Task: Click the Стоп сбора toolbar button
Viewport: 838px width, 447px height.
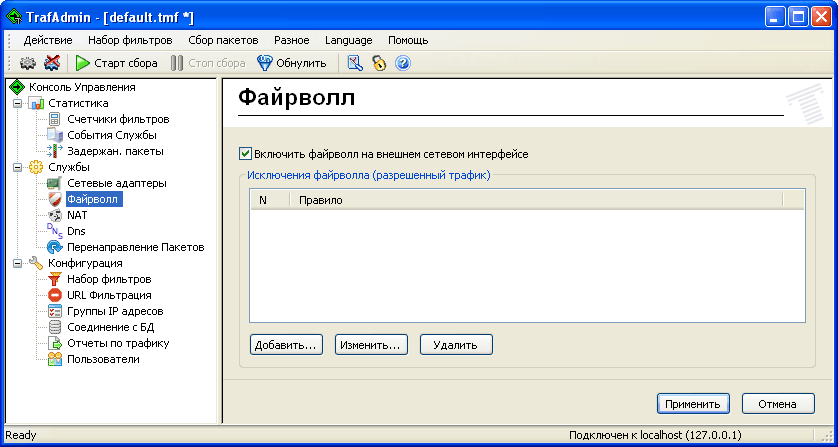Action: pos(208,64)
